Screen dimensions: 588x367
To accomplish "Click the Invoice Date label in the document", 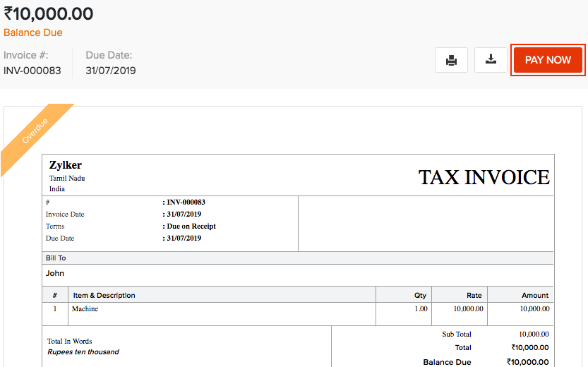I will pos(65,215).
